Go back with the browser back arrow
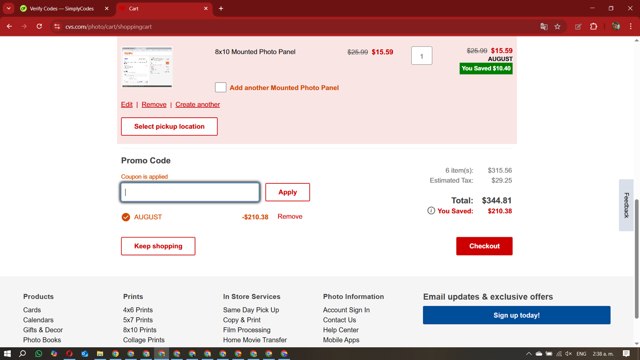The height and width of the screenshot is (360, 640). 9,27
